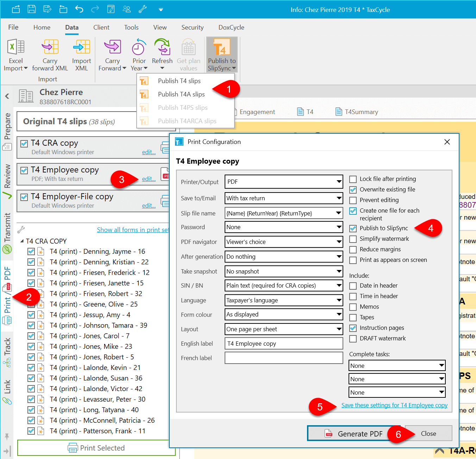This screenshot has width=476, height=459.
Task: Check the Memos include checkbox
Action: [x=353, y=307]
